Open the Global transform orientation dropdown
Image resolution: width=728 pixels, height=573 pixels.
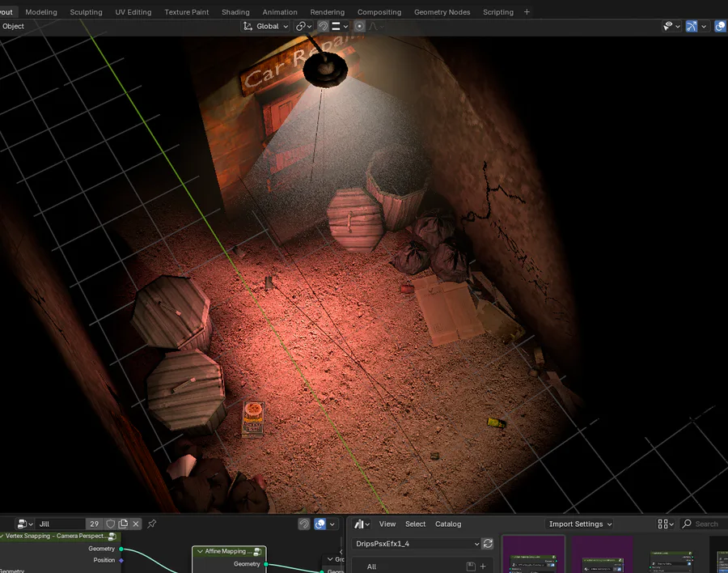(265, 26)
